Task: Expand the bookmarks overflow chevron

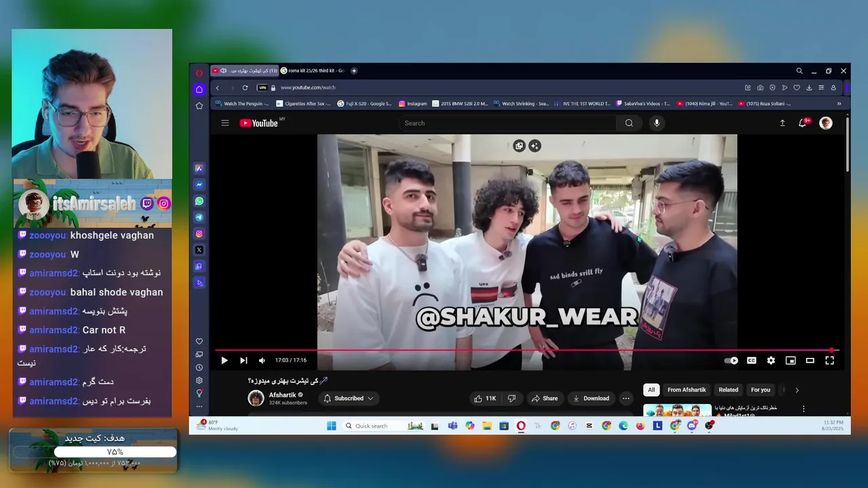Action: point(839,104)
